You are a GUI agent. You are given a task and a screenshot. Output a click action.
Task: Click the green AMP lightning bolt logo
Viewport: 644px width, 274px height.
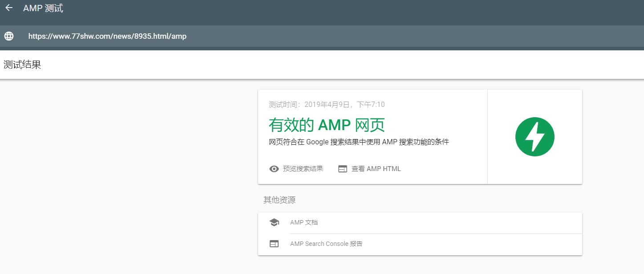coord(535,137)
